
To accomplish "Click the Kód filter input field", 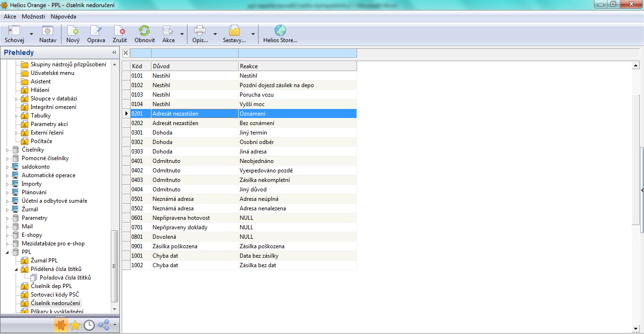I will [141, 53].
